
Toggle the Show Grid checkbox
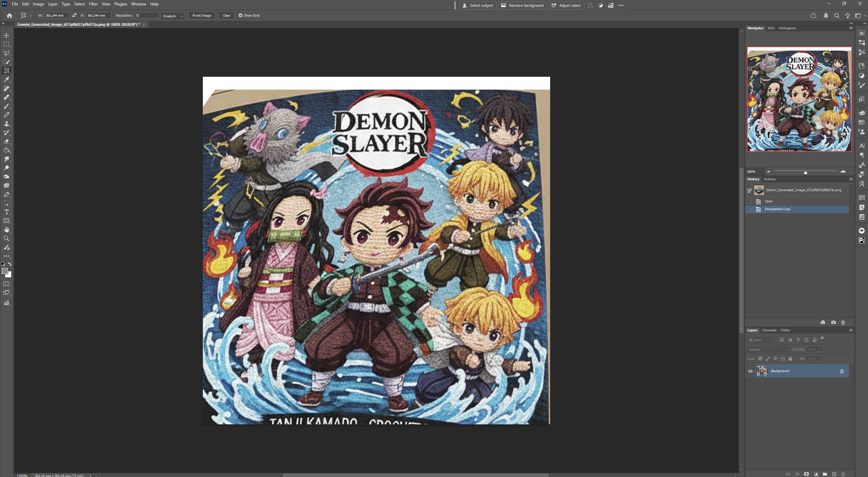pos(240,15)
